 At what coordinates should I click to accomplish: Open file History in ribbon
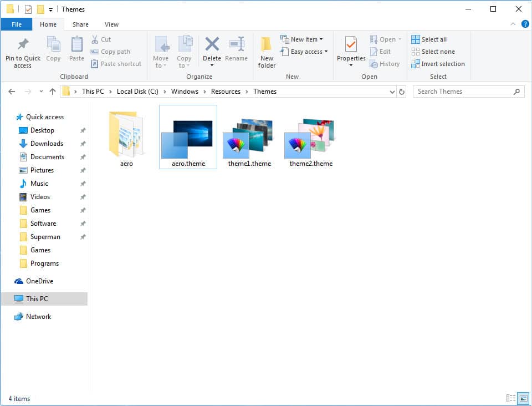click(x=385, y=64)
